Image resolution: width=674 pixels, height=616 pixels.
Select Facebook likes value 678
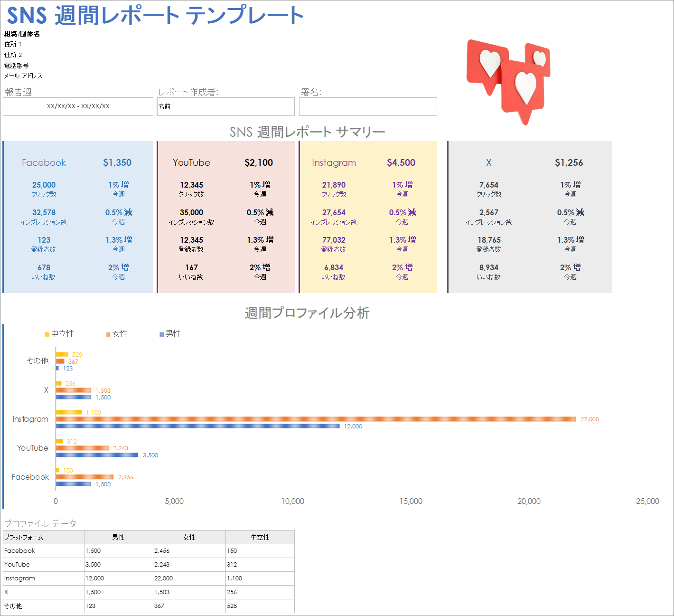[44, 267]
